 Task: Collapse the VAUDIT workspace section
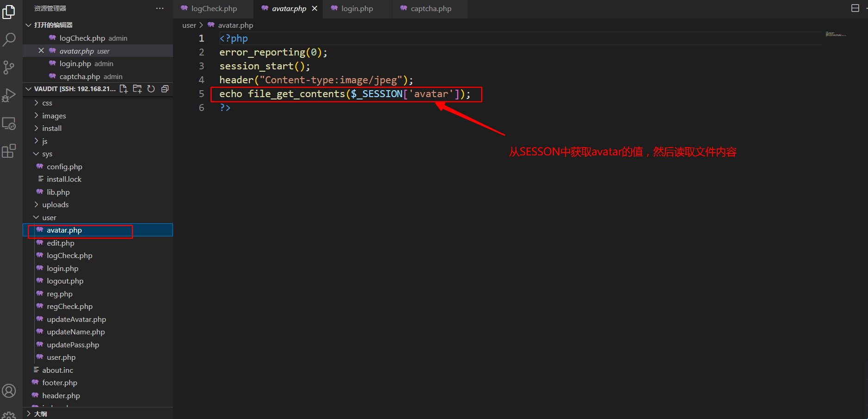coord(29,89)
